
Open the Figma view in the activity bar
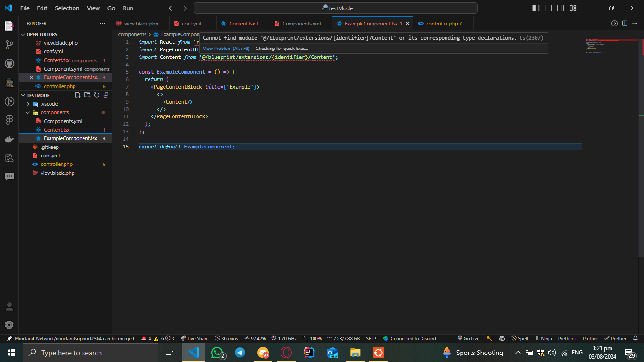(x=9, y=120)
